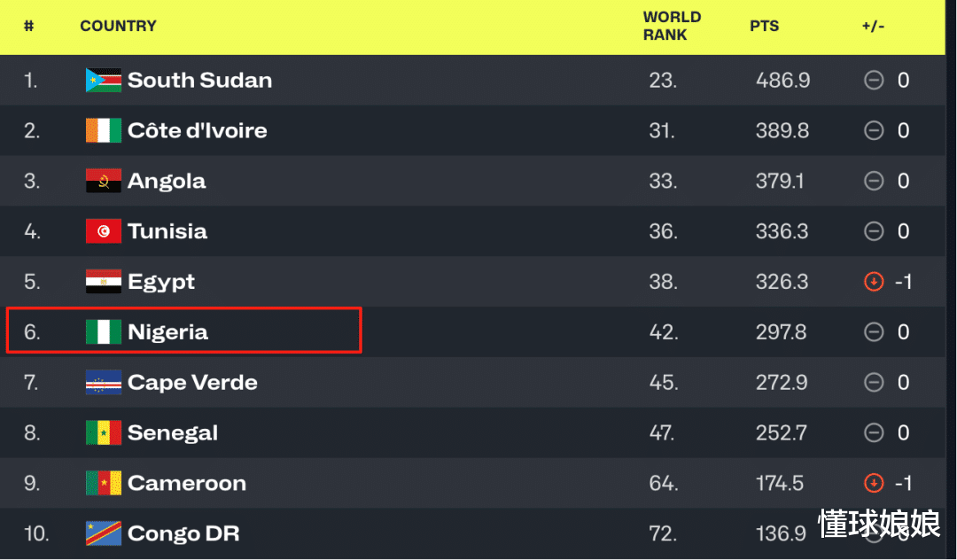Click Egypt's red down-arrow rank change icon
This screenshot has width=957, height=560.
[874, 281]
